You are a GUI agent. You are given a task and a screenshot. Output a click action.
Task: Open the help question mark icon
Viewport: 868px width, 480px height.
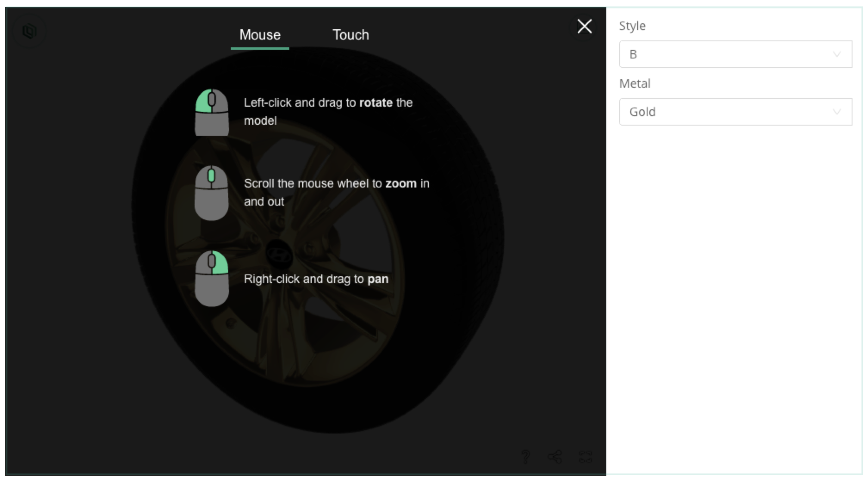(x=525, y=456)
